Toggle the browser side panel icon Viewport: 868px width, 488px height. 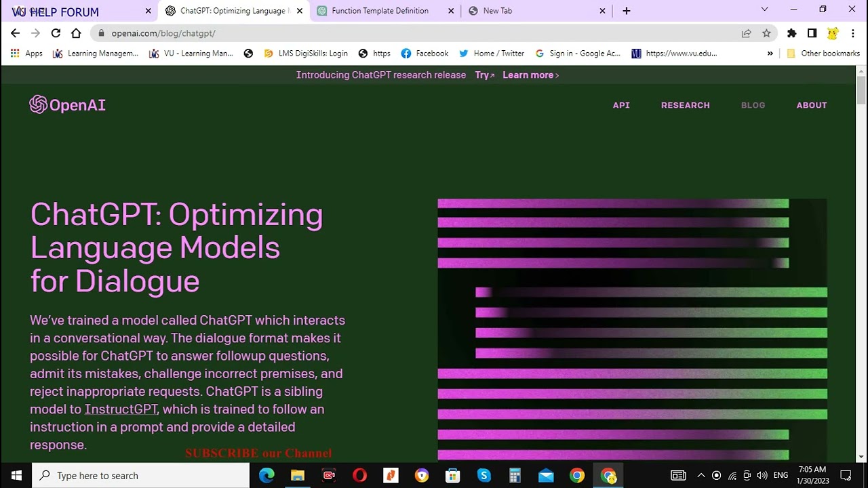click(x=812, y=33)
